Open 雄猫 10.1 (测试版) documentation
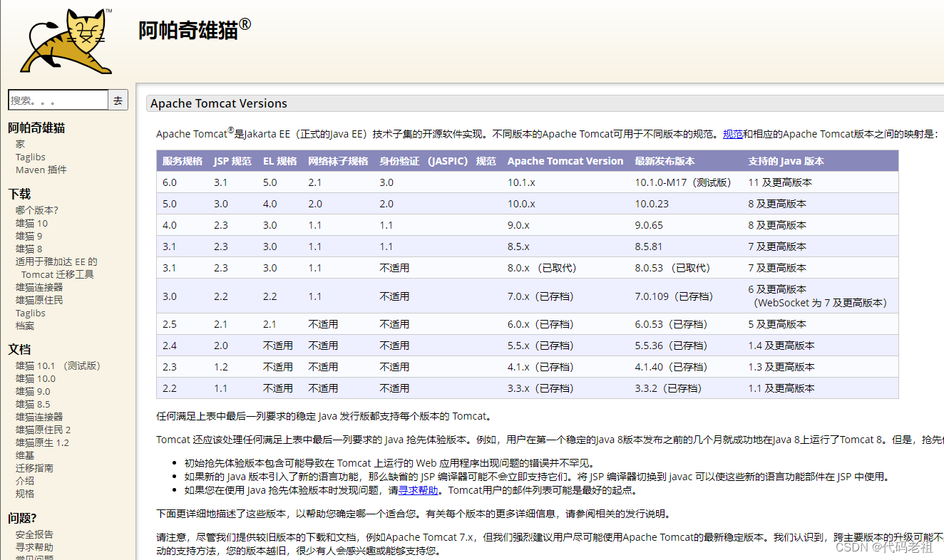This screenshot has height=560, width=944. 58,365
